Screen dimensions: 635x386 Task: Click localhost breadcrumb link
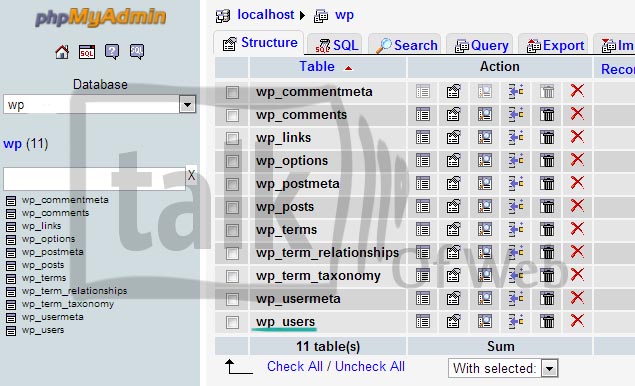click(265, 15)
